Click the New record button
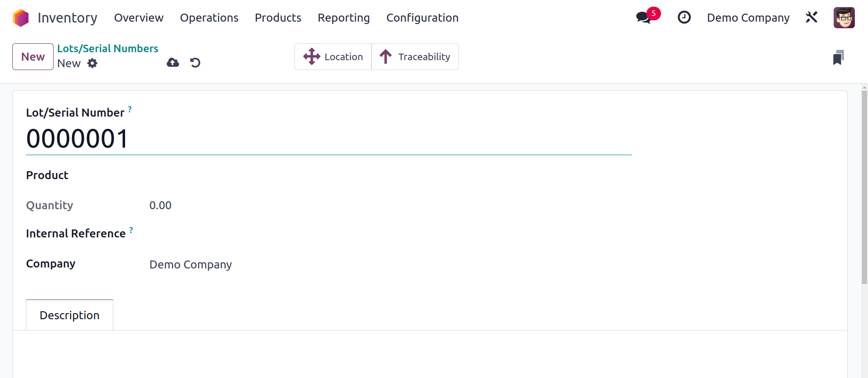Screen dimensions: 868x378 point(33,57)
